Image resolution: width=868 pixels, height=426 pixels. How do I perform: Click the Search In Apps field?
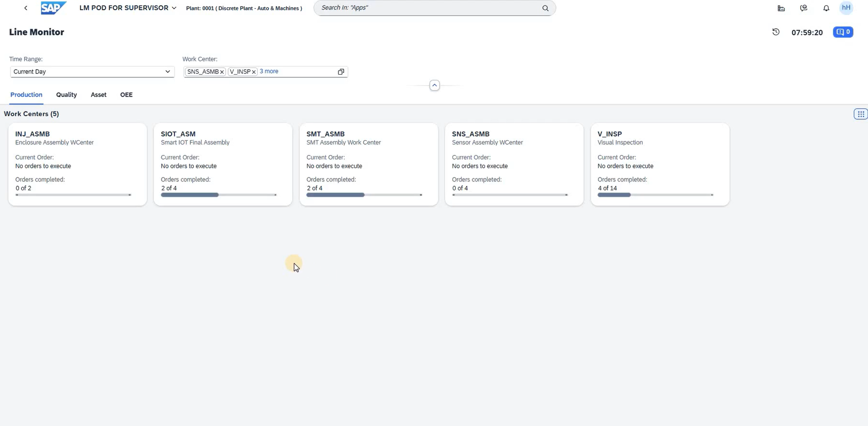coord(428,8)
